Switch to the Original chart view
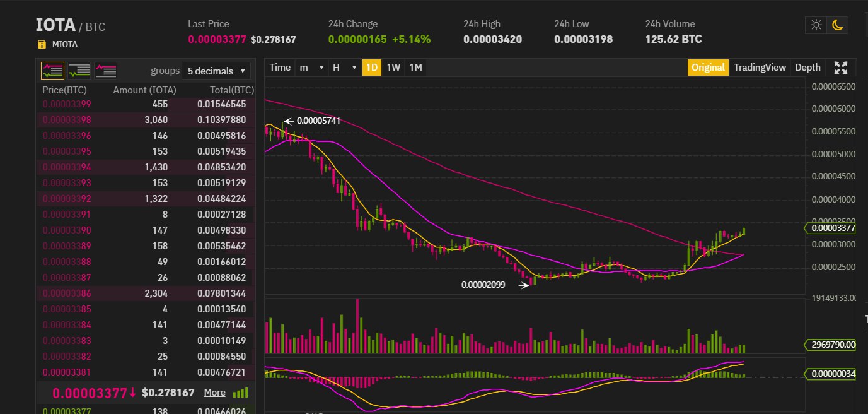 [x=708, y=68]
